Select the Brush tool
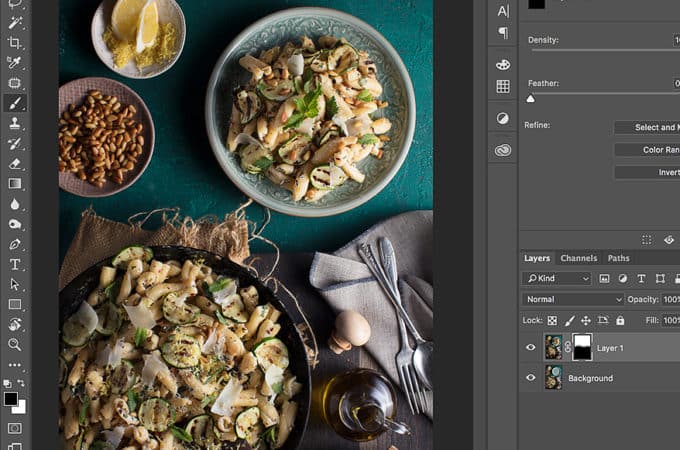 pyautogui.click(x=15, y=103)
